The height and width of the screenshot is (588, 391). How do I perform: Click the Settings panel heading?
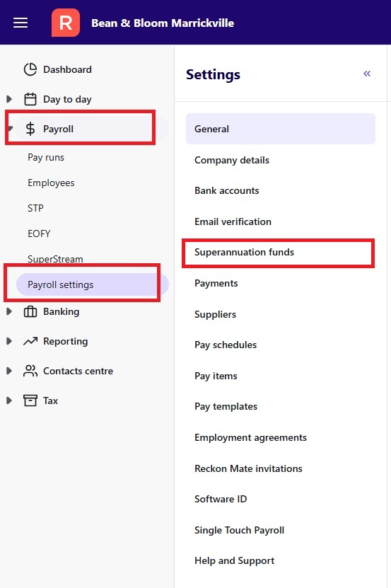tap(213, 74)
